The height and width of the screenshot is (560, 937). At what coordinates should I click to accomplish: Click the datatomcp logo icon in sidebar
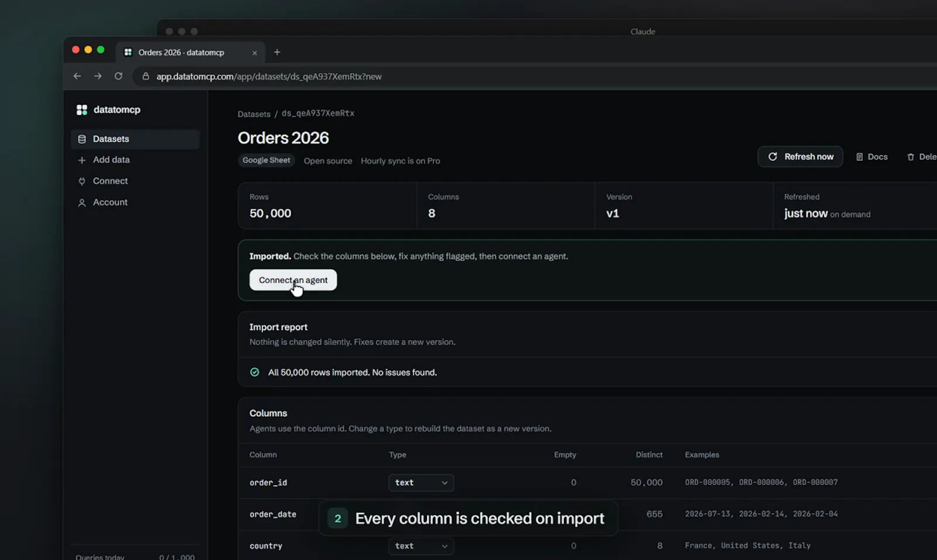[82, 109]
